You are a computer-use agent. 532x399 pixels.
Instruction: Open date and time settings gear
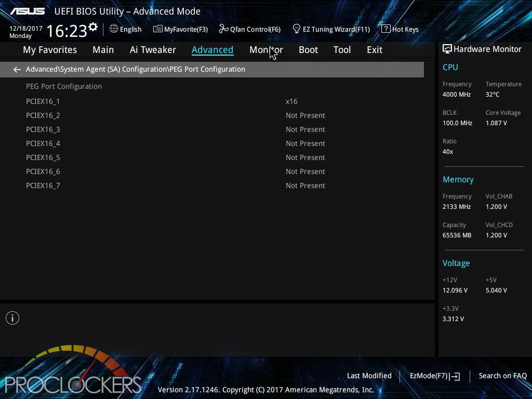(92, 27)
